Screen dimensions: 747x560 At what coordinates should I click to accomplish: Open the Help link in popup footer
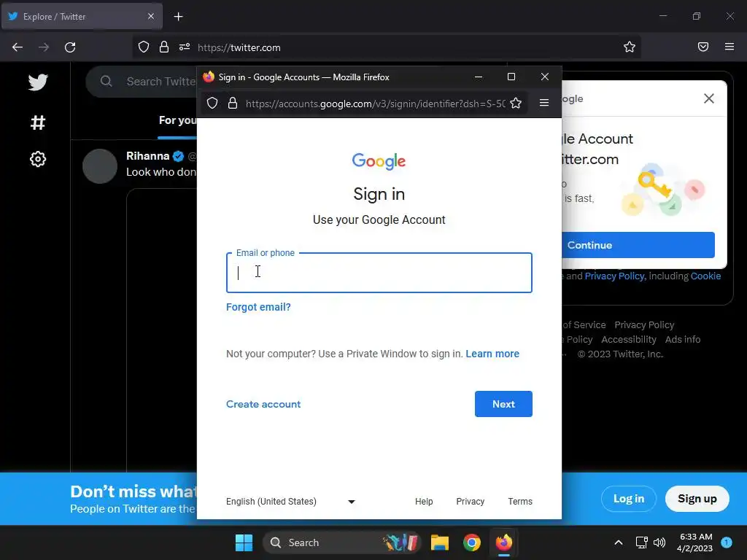point(424,502)
